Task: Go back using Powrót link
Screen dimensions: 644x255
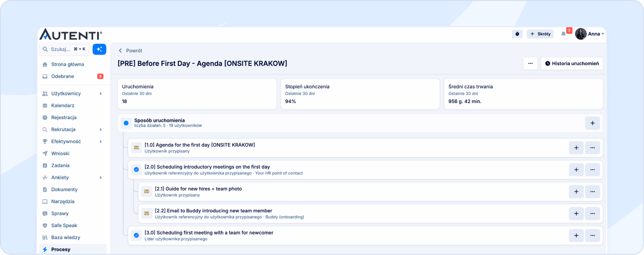Action: 130,50
